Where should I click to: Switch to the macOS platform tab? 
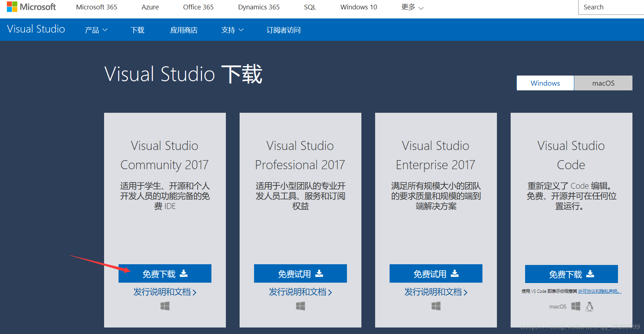tap(603, 83)
